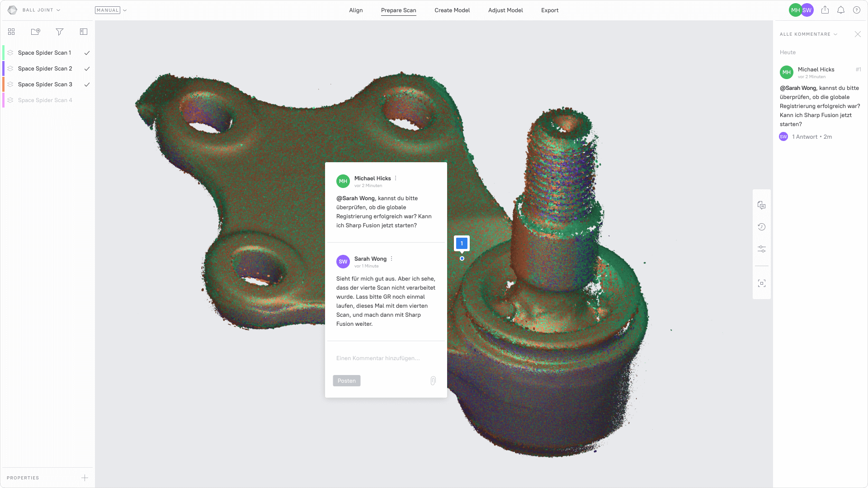Click the fit-to-view frame icon

762,283
